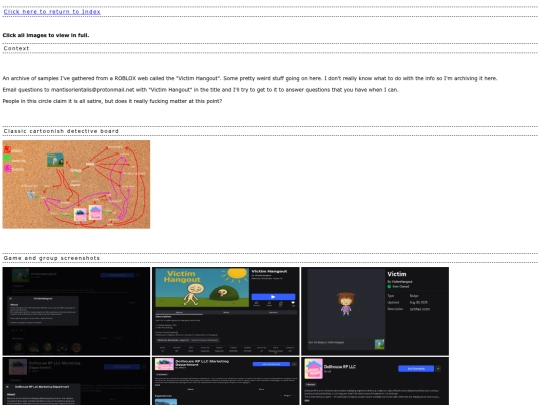Open the dimmed VictimHangout About dialog screenshot
540x405 pixels.
tap(76, 311)
